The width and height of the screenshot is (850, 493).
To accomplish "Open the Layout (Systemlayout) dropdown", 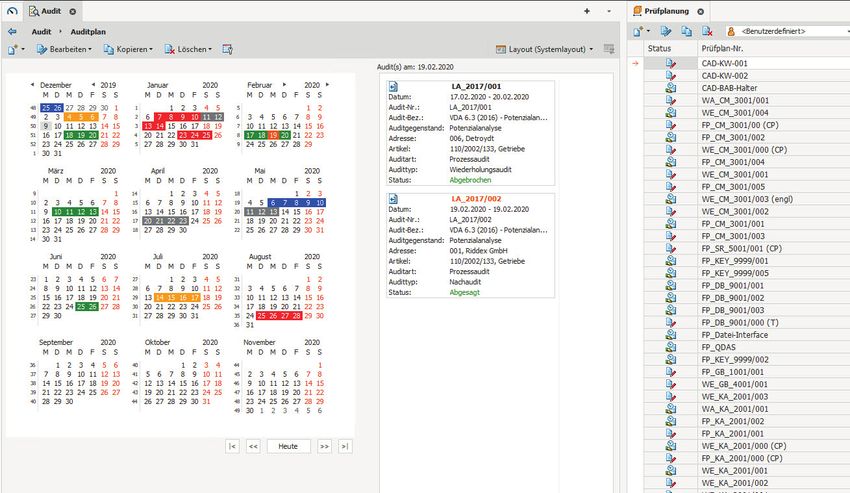I will click(x=544, y=49).
